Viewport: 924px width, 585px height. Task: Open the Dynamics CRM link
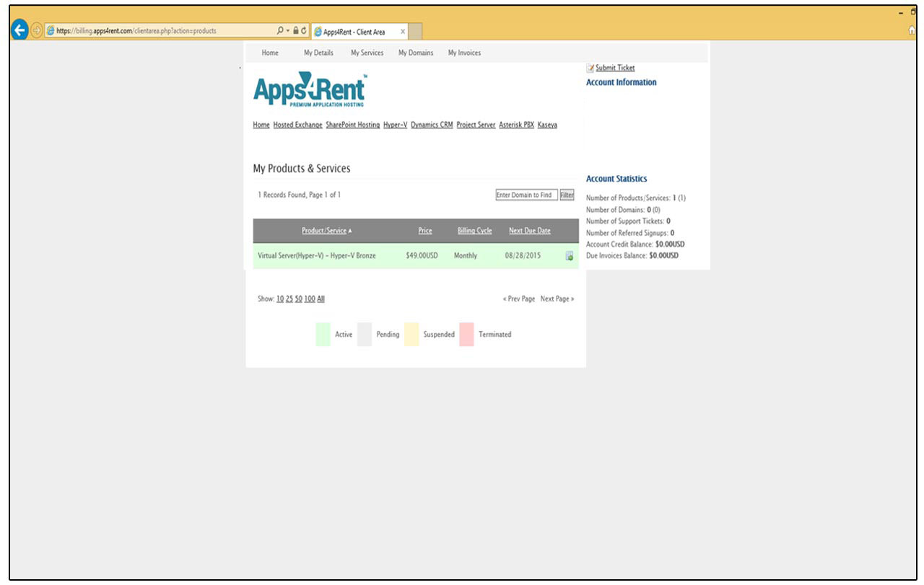pyautogui.click(x=432, y=125)
